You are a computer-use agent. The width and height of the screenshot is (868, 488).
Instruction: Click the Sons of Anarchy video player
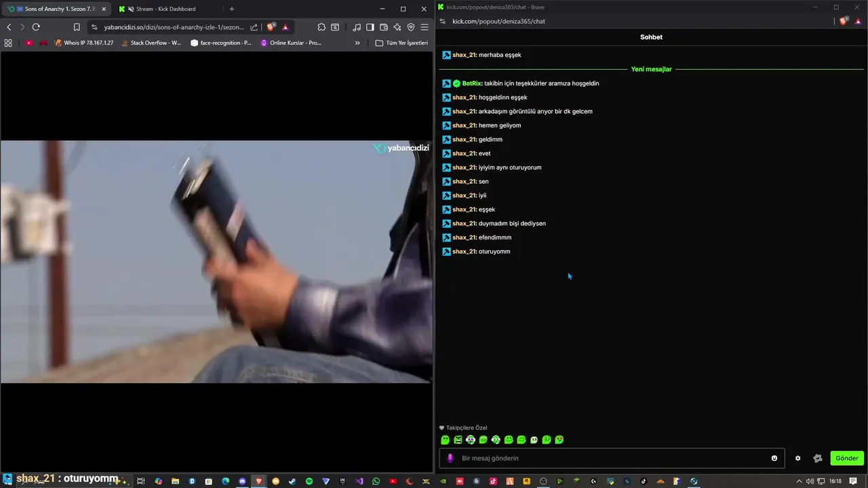click(216, 262)
